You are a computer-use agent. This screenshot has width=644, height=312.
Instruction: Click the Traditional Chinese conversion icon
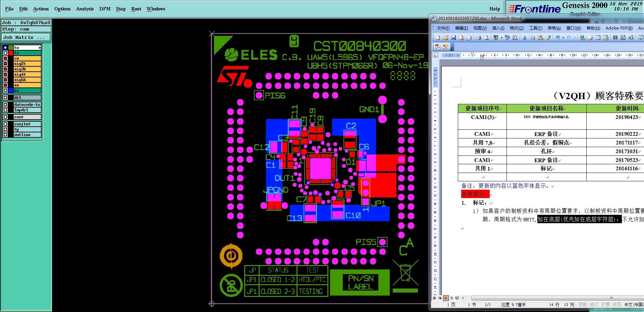[x=496, y=38]
